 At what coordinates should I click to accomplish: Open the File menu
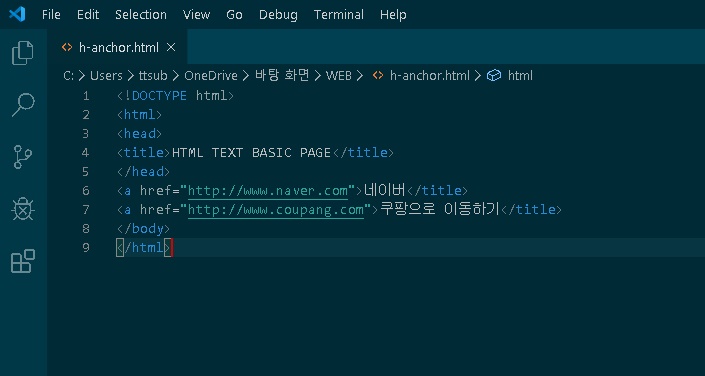pos(51,15)
